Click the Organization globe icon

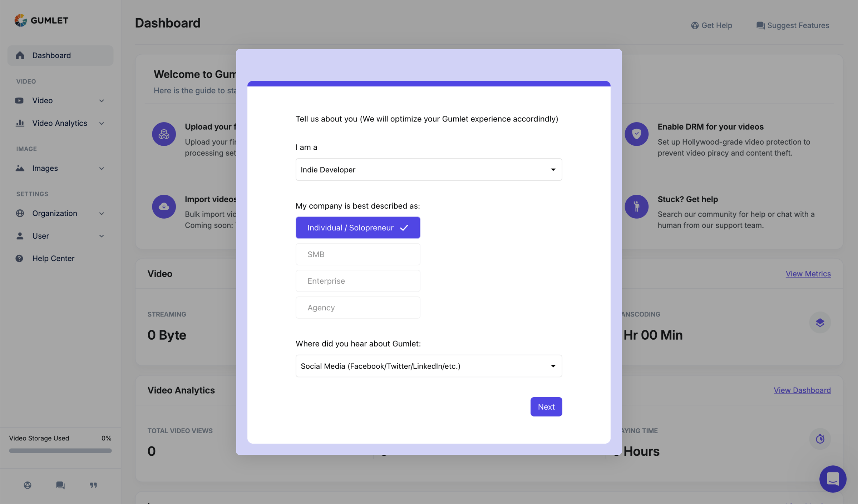pyautogui.click(x=20, y=213)
